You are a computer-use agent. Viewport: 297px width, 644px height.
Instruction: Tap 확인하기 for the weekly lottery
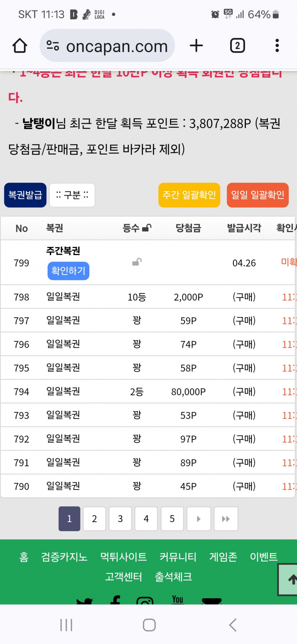tap(68, 271)
